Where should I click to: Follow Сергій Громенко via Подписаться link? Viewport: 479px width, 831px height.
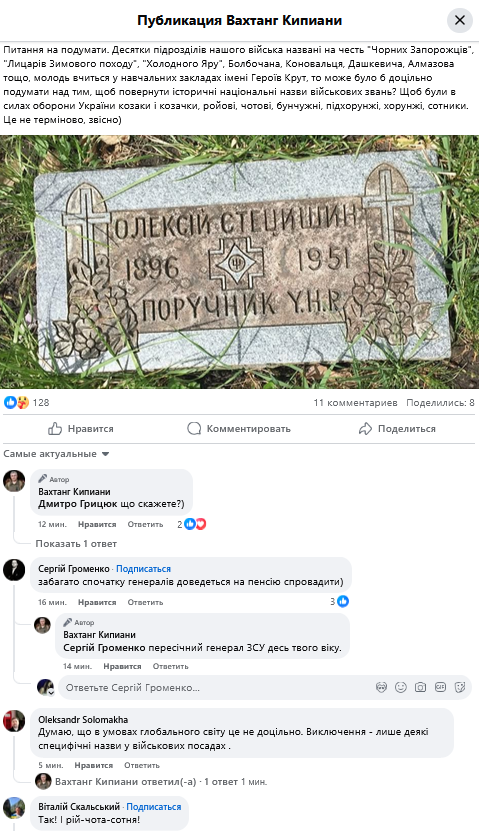(144, 569)
